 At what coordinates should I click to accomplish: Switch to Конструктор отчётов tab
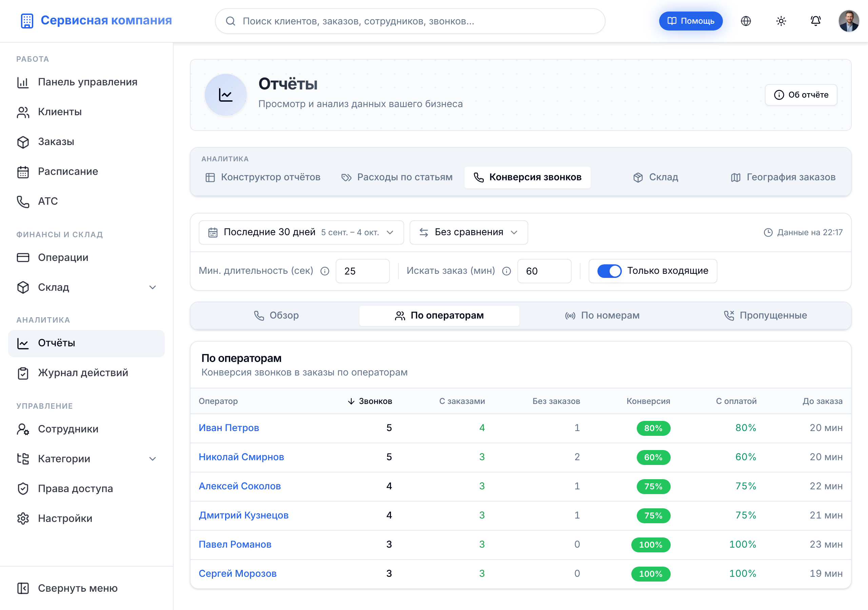[x=263, y=177]
